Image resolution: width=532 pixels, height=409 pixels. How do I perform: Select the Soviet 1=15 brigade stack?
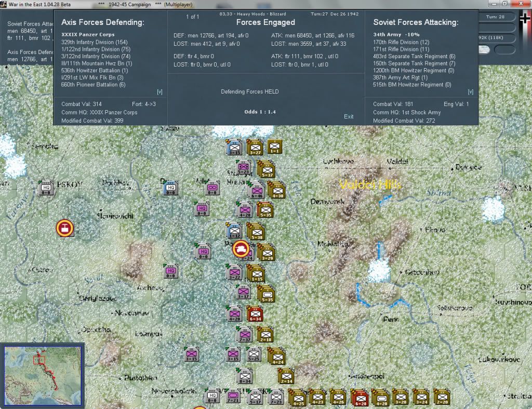(256, 273)
